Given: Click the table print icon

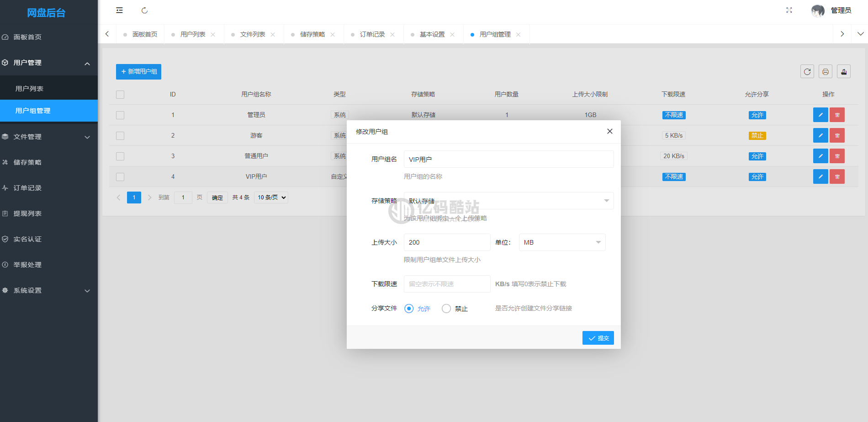Looking at the screenshot, I should click(x=826, y=71).
